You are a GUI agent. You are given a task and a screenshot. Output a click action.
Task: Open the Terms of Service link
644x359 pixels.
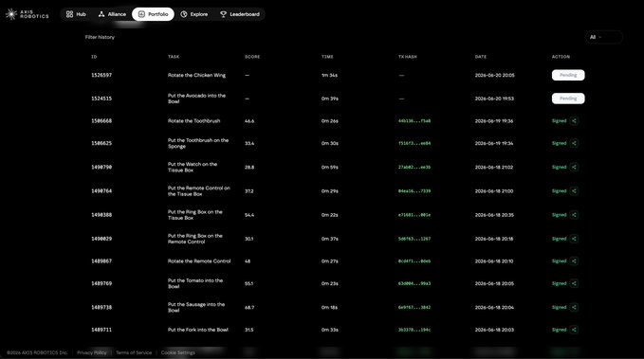tap(134, 352)
